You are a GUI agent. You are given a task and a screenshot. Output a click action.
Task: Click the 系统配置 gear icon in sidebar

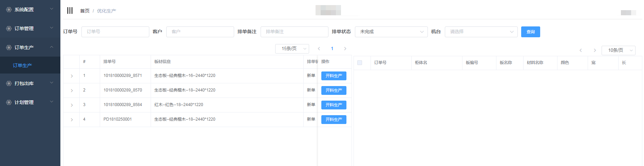pyautogui.click(x=9, y=9)
